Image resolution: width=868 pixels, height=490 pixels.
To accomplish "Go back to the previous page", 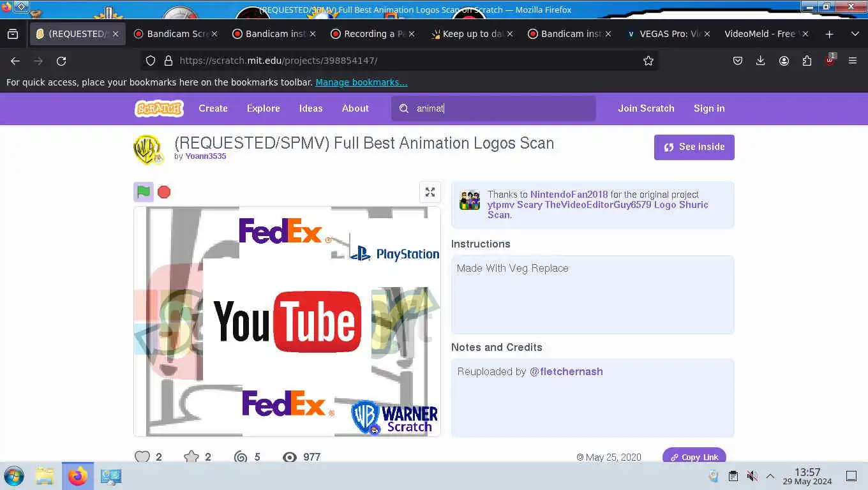I will click(15, 61).
